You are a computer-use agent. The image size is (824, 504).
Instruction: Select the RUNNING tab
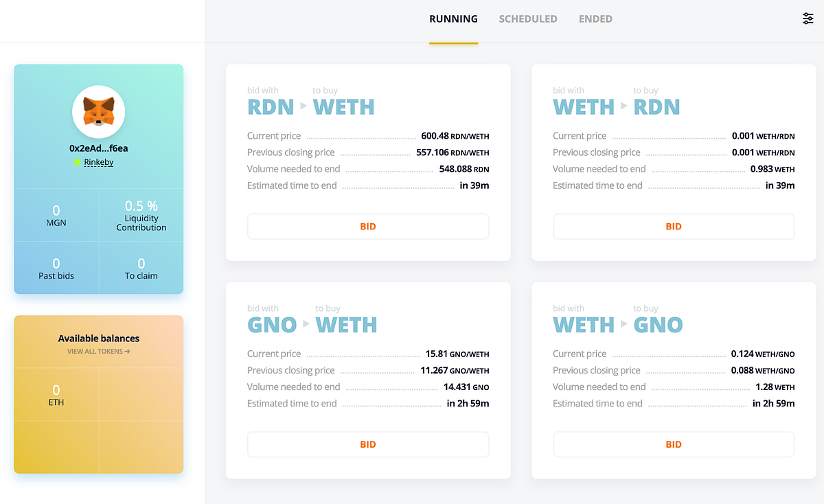(453, 19)
